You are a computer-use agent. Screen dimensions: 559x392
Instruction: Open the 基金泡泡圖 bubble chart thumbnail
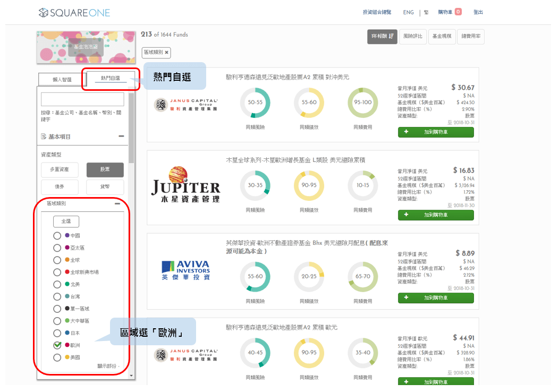[x=86, y=47]
